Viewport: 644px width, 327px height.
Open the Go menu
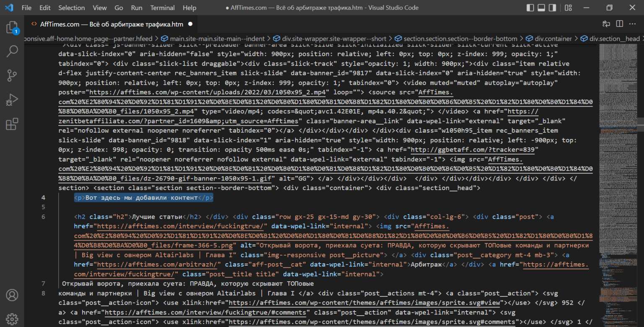click(119, 8)
